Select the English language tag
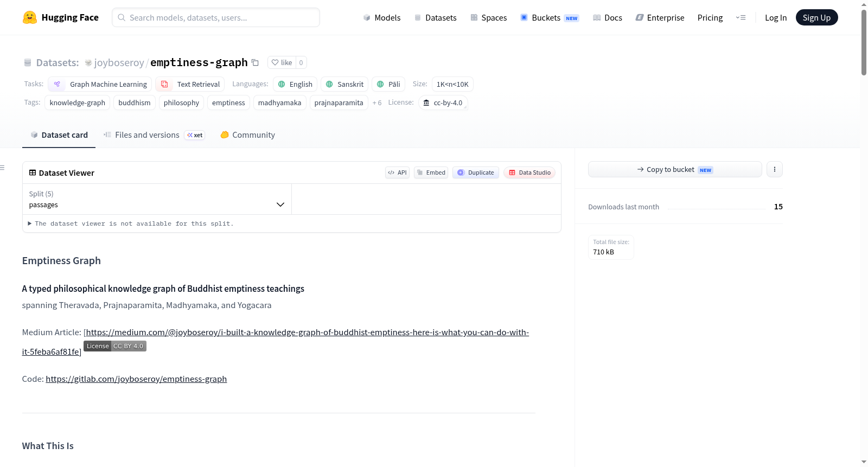This screenshot has width=868, height=467. coord(295,84)
